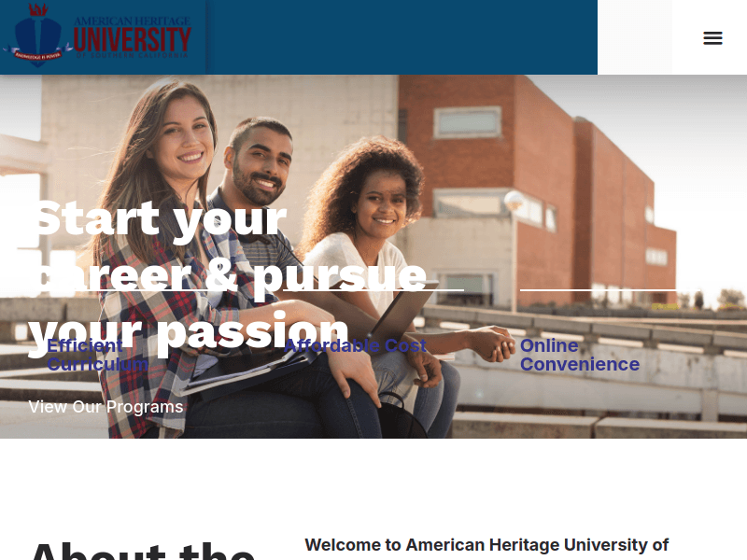Follow the View Our Programs link
The image size is (747, 560).
tap(106, 407)
